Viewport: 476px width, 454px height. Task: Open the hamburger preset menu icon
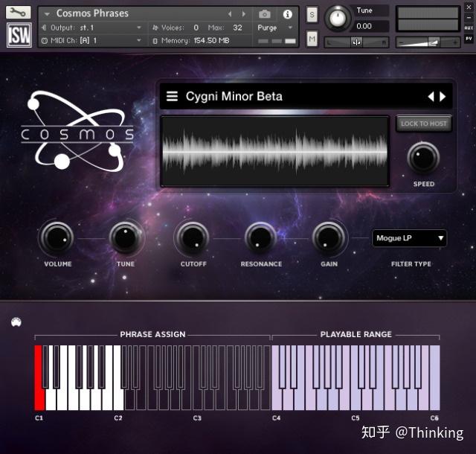coord(172,96)
